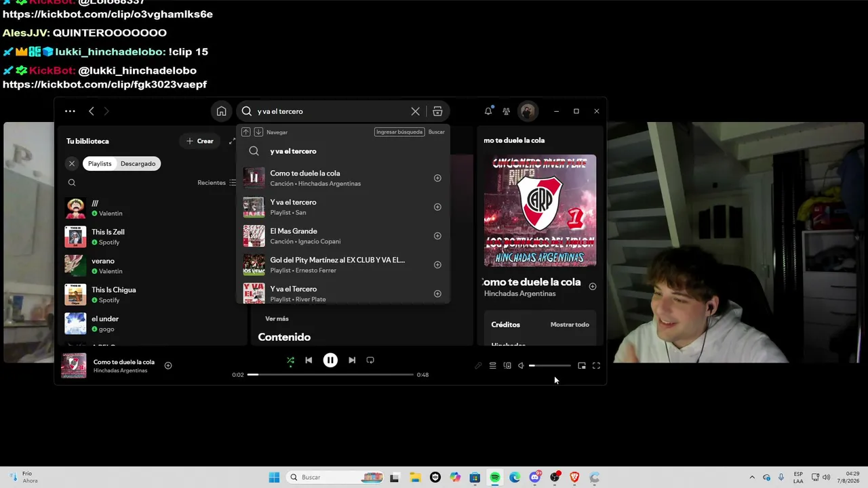Clear the library filters with the X
The width and height of the screenshot is (868, 488).
coord(72,163)
